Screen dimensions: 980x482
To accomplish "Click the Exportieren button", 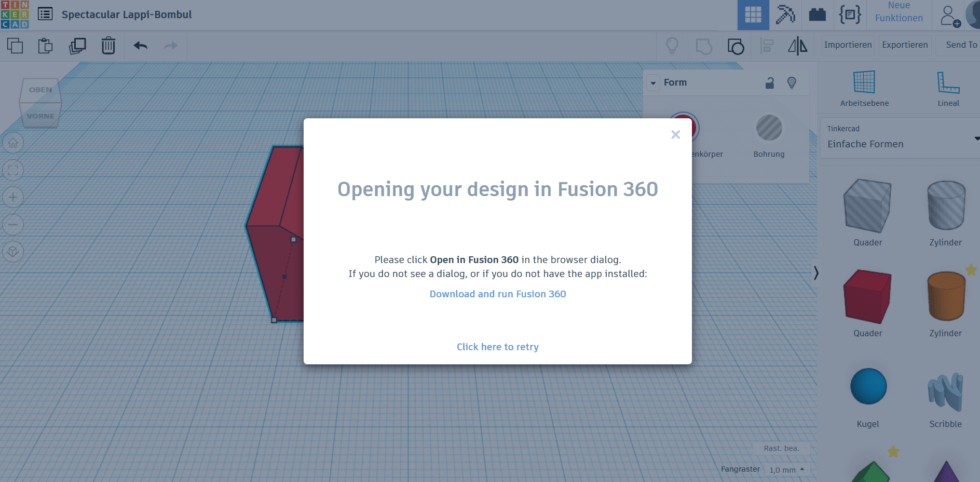I will (905, 45).
